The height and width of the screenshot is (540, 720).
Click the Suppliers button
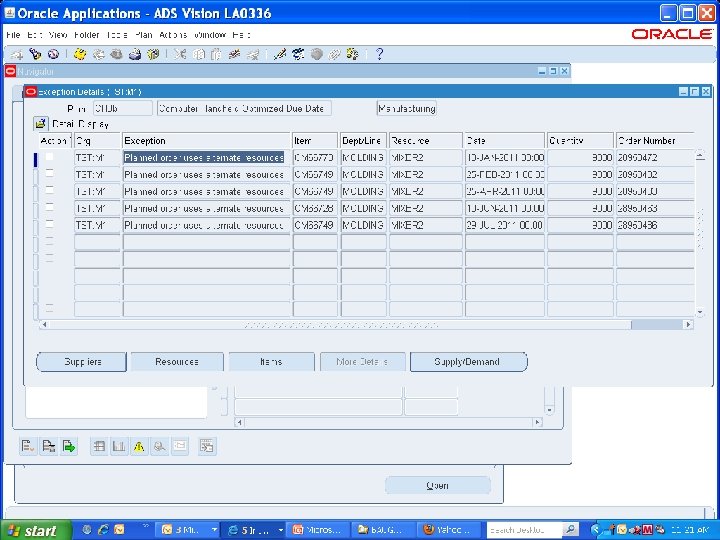click(x=82, y=362)
